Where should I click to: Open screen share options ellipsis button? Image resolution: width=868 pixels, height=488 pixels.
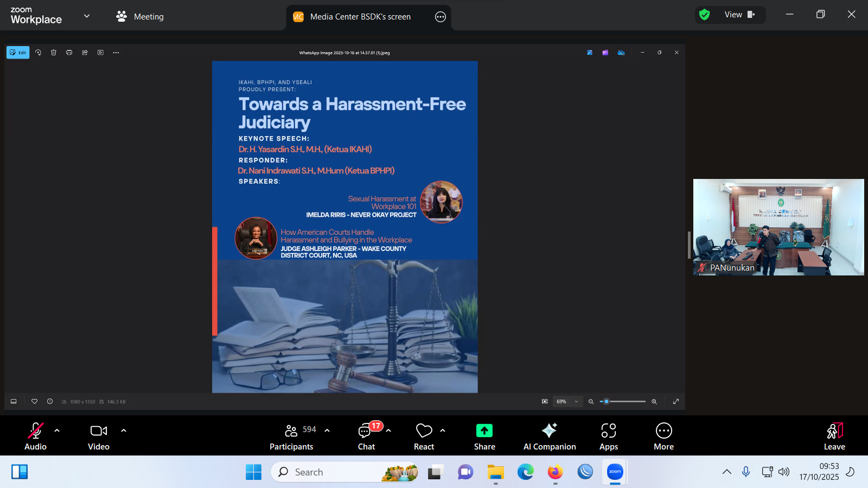click(x=441, y=17)
